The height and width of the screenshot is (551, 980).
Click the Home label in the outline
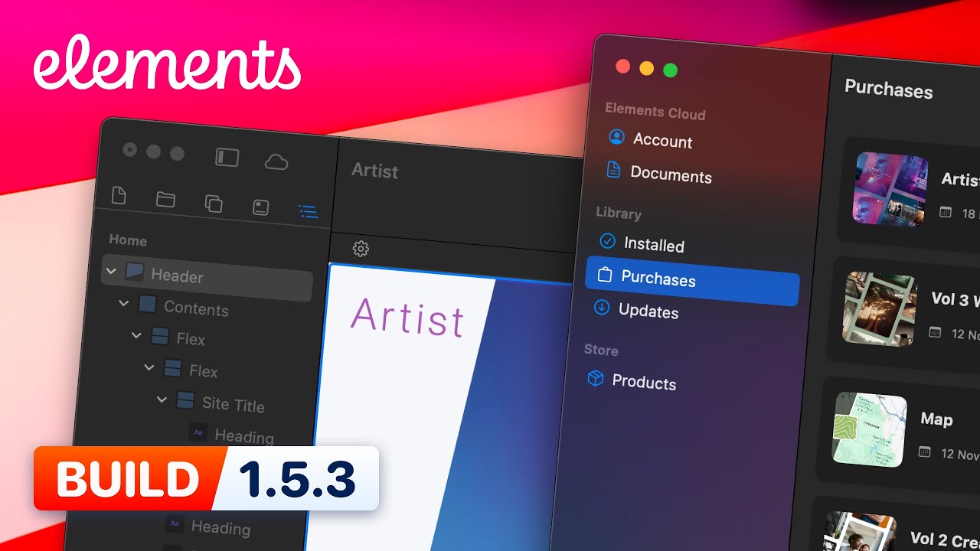point(128,240)
